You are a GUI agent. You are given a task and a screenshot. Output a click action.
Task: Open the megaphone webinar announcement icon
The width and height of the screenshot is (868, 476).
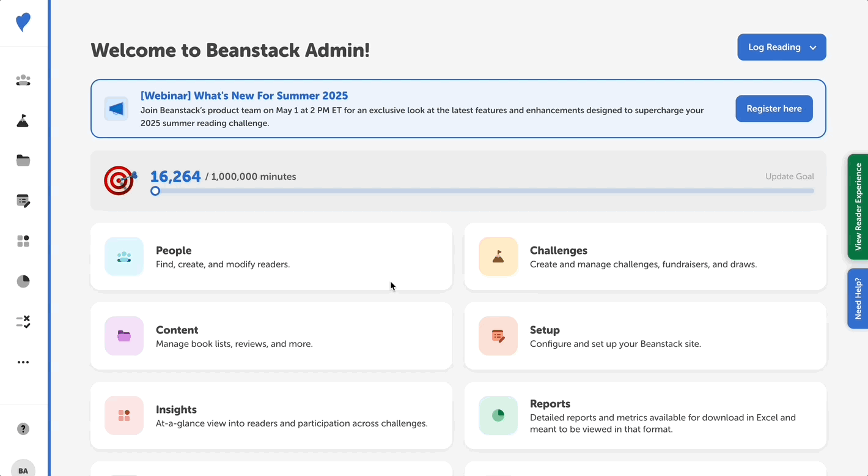pos(116,108)
